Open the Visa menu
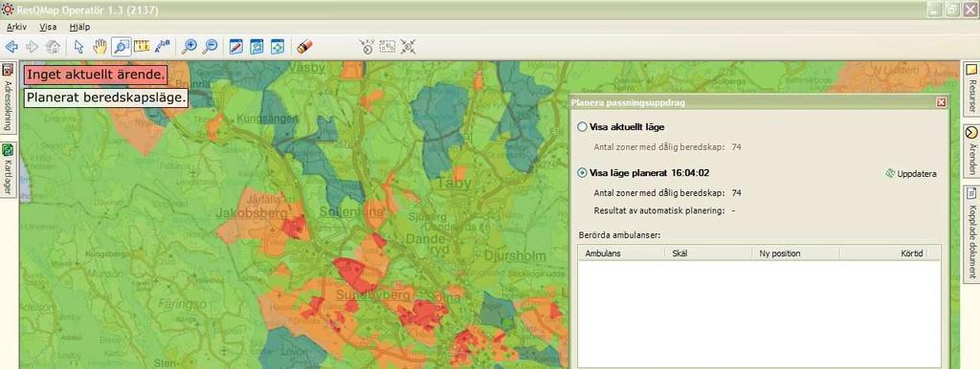The width and height of the screenshot is (980, 369). [x=48, y=28]
